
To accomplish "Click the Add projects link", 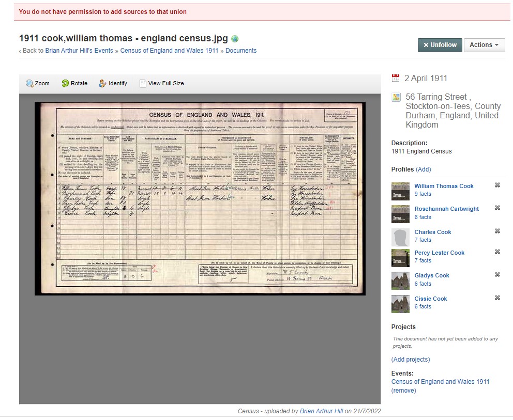I will tap(411, 360).
